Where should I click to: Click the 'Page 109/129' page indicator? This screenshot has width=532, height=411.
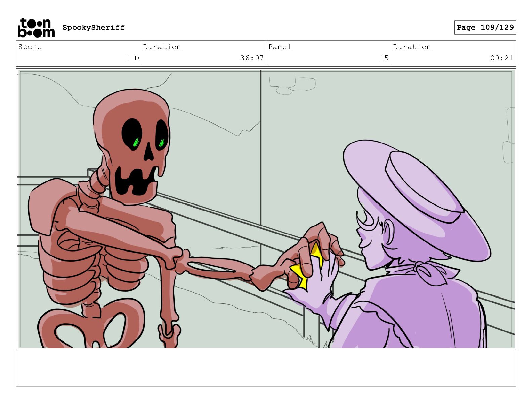485,27
